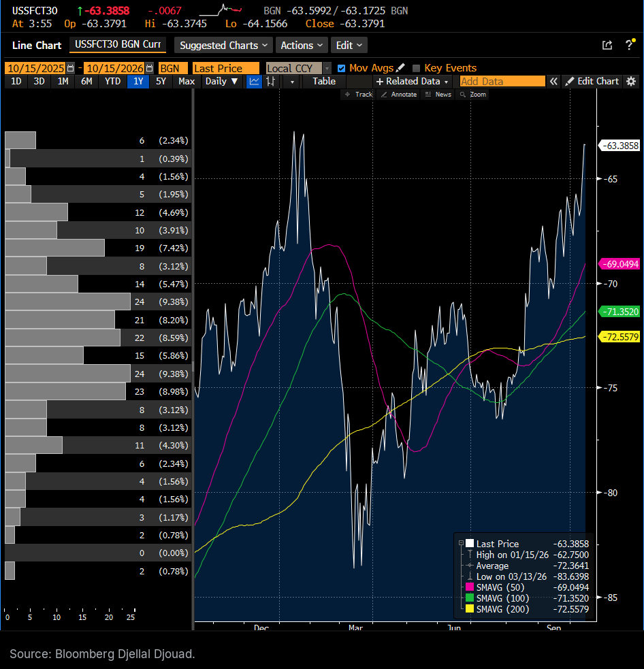Collapse panel with double chevron icon
This screenshot has height=669, width=644.
pos(553,81)
